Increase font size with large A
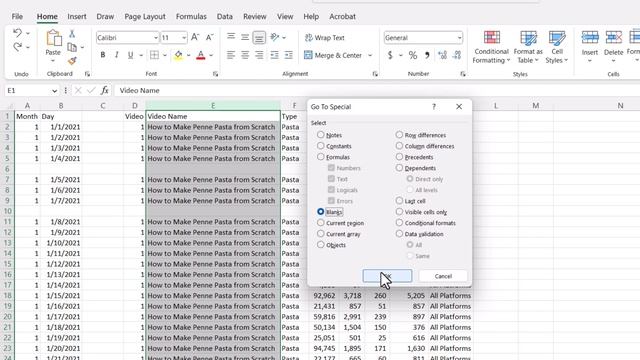640x360 pixels. (195, 38)
